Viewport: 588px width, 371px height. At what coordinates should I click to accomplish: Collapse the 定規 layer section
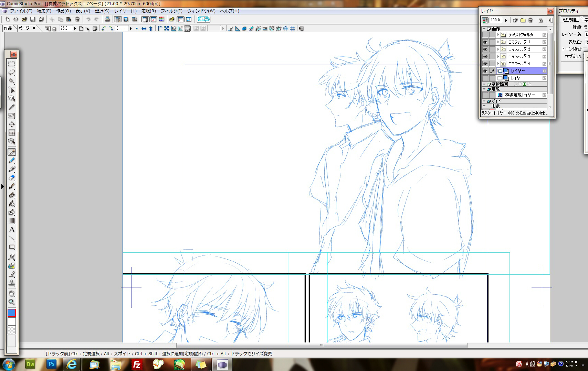484,89
